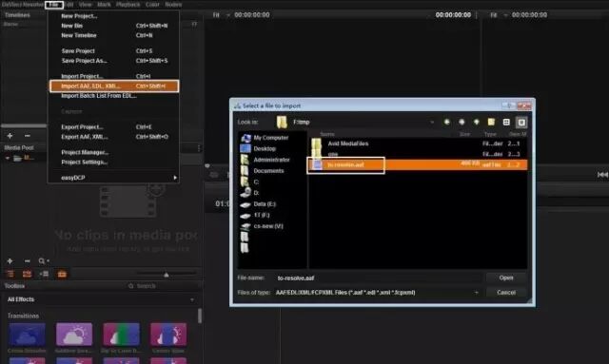The image size is (609, 364).
Task: Expand the Look in path dropdown
Action: coord(432,123)
